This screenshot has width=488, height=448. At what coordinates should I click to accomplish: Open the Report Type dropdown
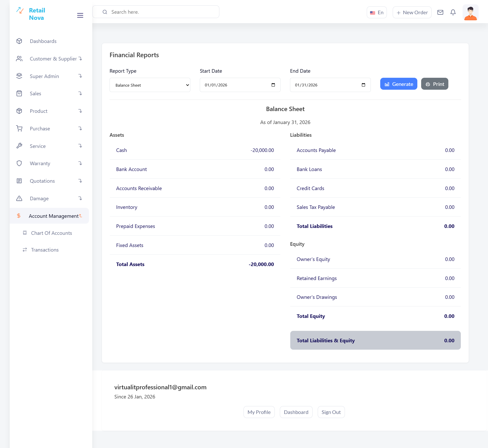(x=150, y=85)
